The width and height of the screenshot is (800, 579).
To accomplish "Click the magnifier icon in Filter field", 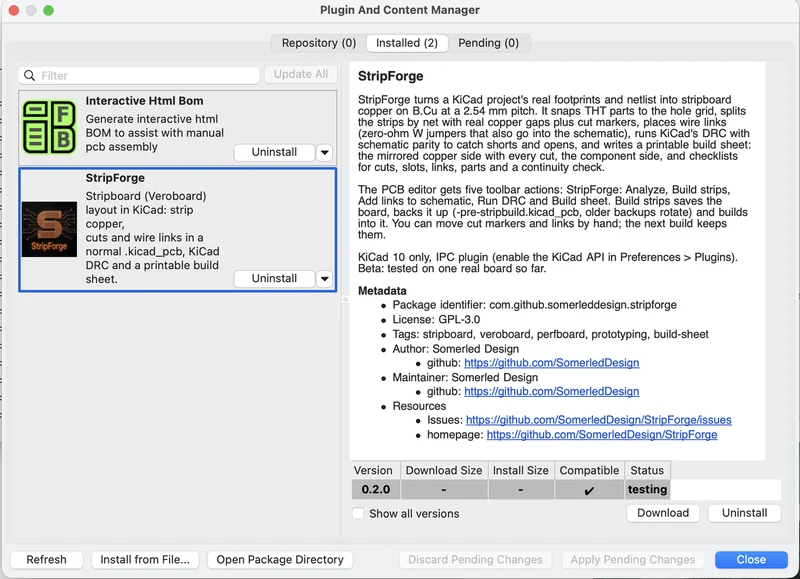I will pos(30,75).
